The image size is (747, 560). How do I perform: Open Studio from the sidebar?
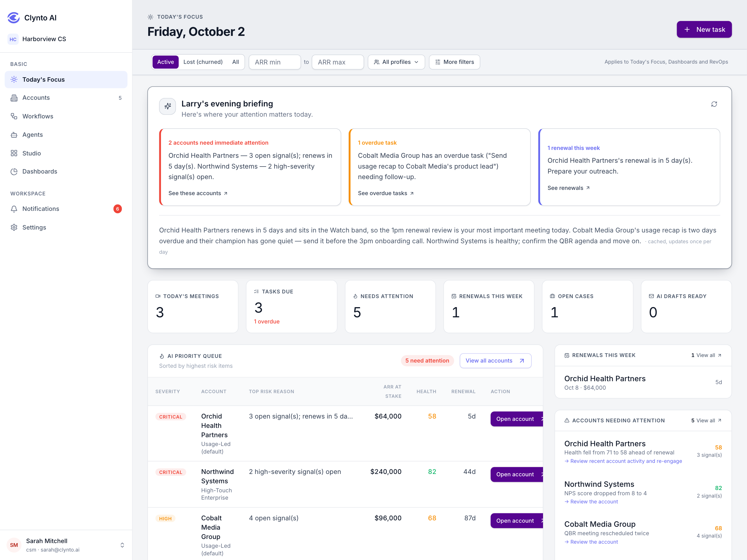[66, 153]
